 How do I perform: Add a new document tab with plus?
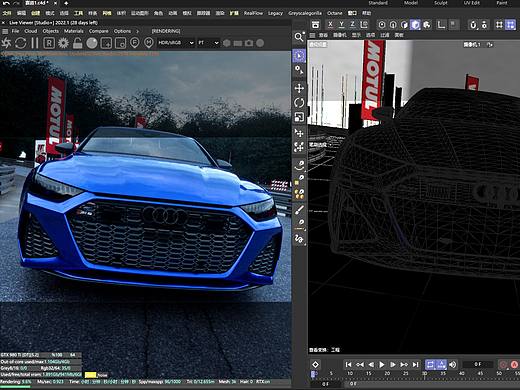(x=66, y=3)
